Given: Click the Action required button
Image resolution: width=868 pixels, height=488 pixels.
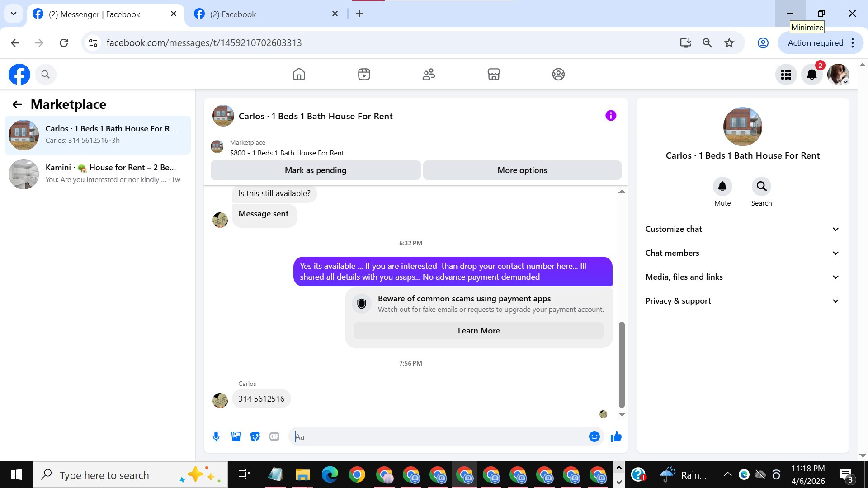Looking at the screenshot, I should pos(815,43).
